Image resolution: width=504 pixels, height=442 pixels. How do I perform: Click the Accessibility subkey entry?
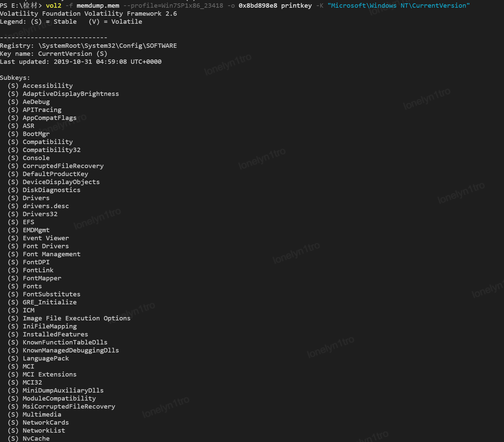47,86
